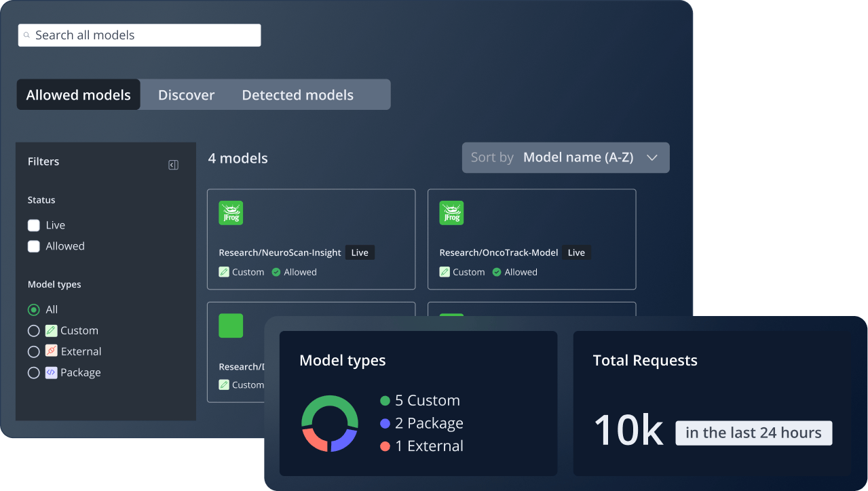Viewport: 868px width, 491px height.
Task: Click the green Allowed checkmark on OncoTrack-Model
Action: coord(497,272)
